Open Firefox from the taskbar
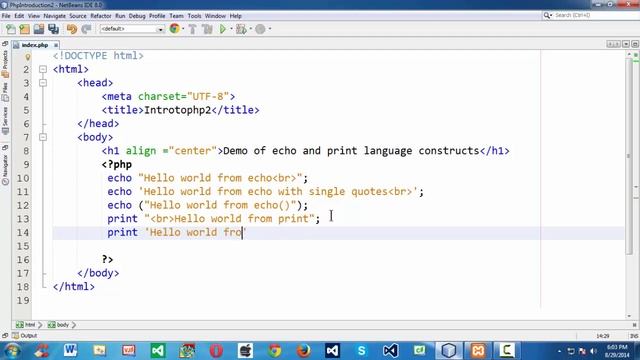 pyautogui.click(x=303, y=351)
